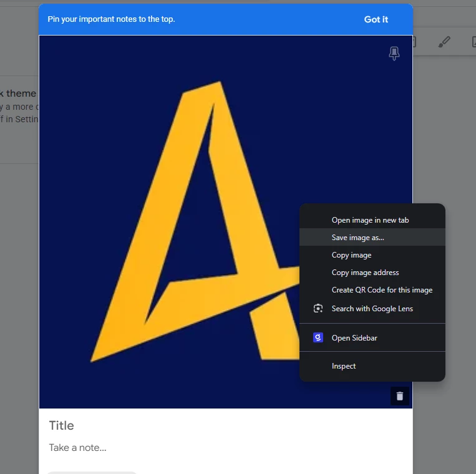Click the note Title field
Screen dimensions: 476x474
pos(226,425)
